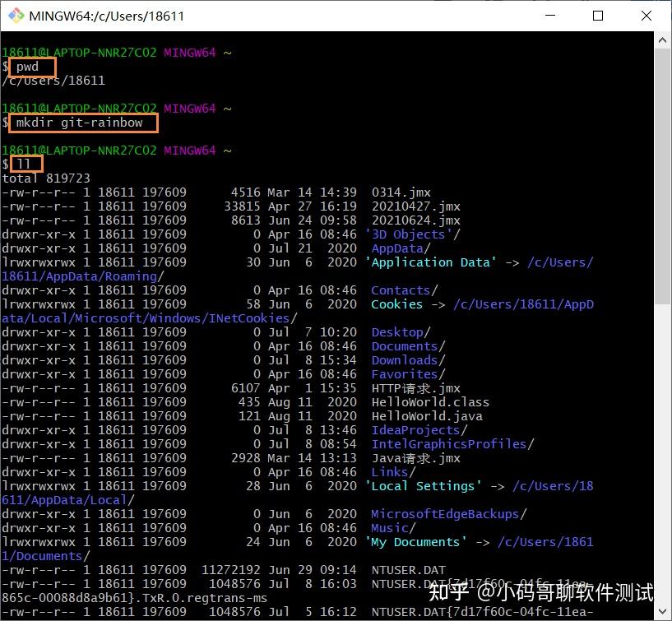Click the Git Bash icon in title bar

[x=16, y=16]
